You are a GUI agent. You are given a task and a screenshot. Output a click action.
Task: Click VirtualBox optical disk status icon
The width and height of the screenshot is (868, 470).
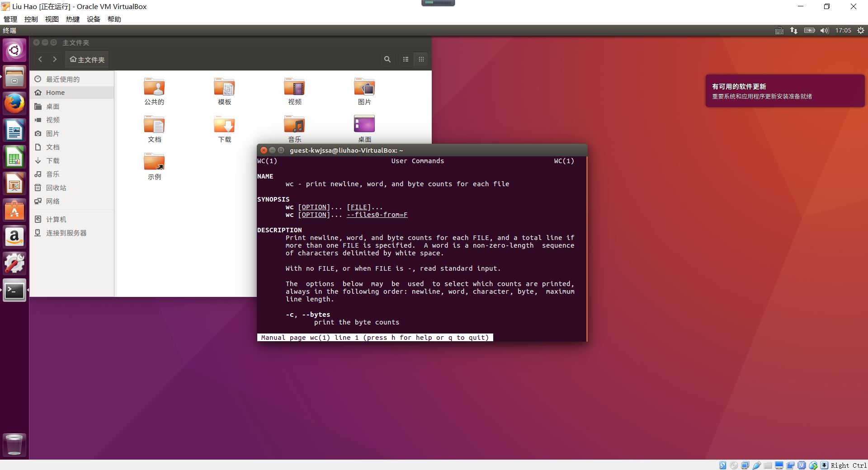tap(734, 465)
